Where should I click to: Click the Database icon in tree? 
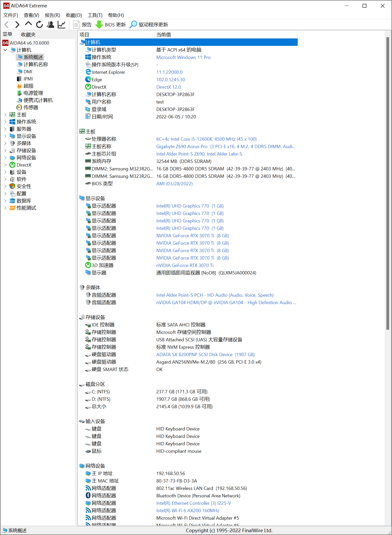pos(12,201)
